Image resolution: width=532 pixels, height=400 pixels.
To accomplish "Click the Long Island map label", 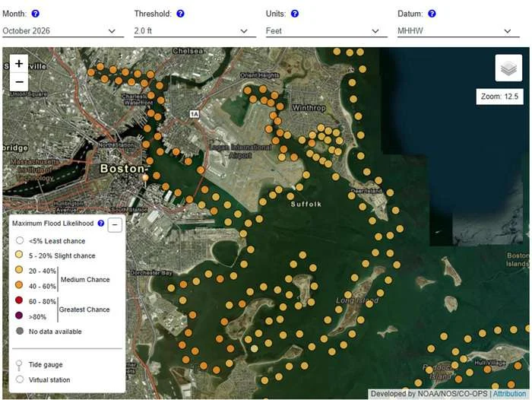I will tap(357, 300).
